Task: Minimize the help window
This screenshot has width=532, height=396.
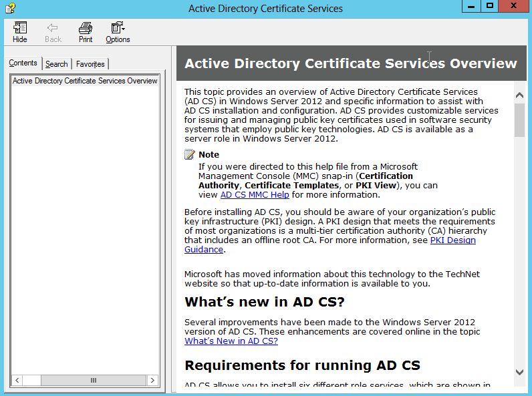Action: [471, 6]
